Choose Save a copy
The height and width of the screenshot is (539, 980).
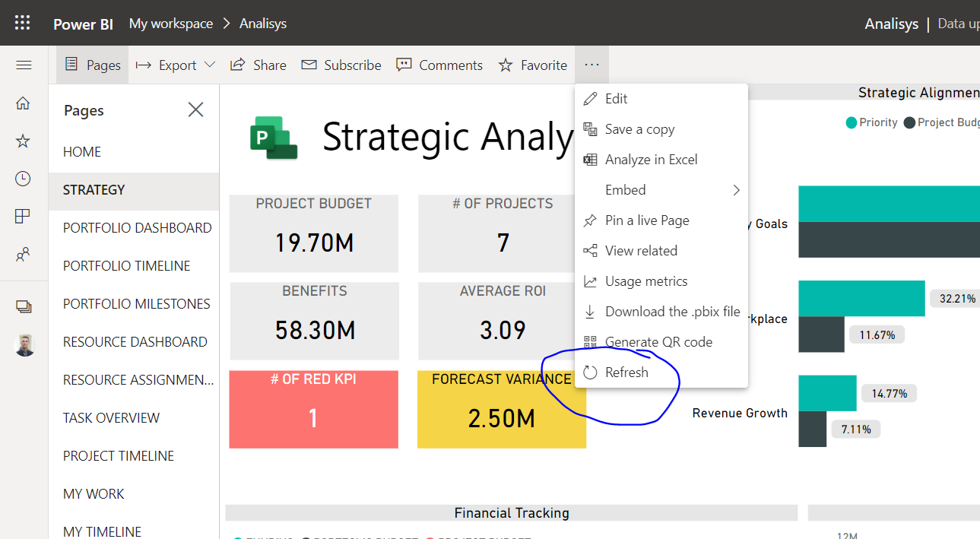point(661,129)
